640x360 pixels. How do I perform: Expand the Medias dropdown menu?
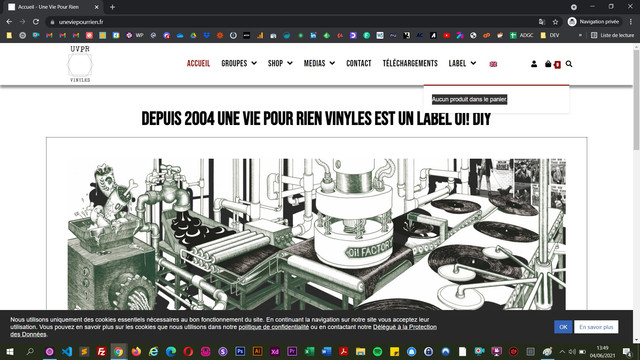click(319, 63)
